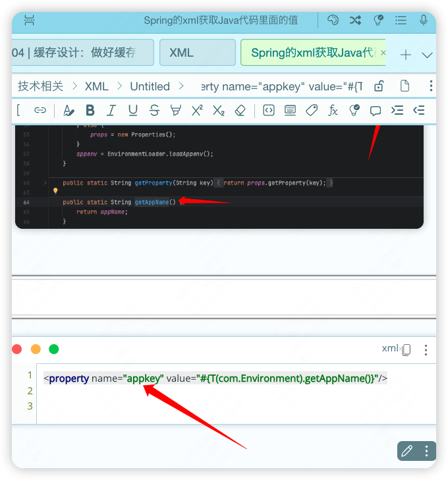Viewport: 448px width, 480px height.
Task: Click the lightbulb check icon in title bar
Action: (378, 20)
